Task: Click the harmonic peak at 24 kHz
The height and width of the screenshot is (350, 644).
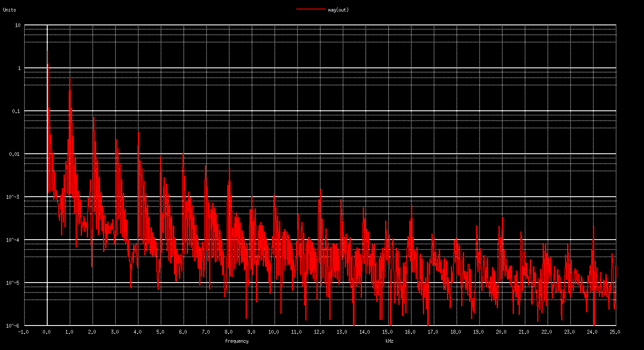Action: pyautogui.click(x=594, y=228)
